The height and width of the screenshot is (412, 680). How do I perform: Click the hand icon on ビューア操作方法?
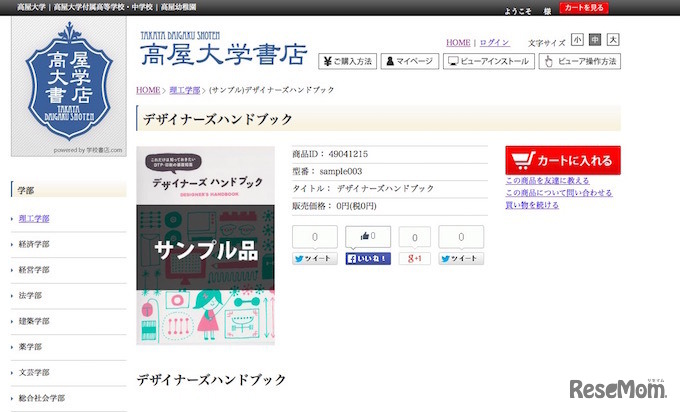pos(549,61)
